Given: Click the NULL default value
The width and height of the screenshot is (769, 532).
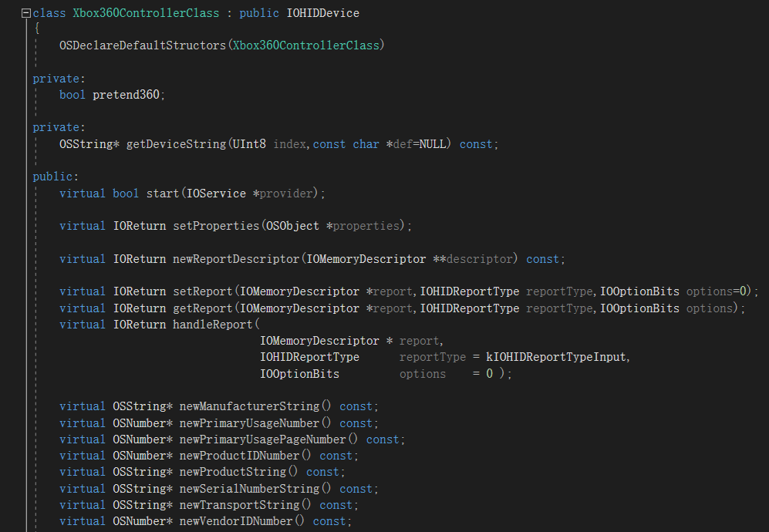Looking at the screenshot, I should tap(432, 144).
